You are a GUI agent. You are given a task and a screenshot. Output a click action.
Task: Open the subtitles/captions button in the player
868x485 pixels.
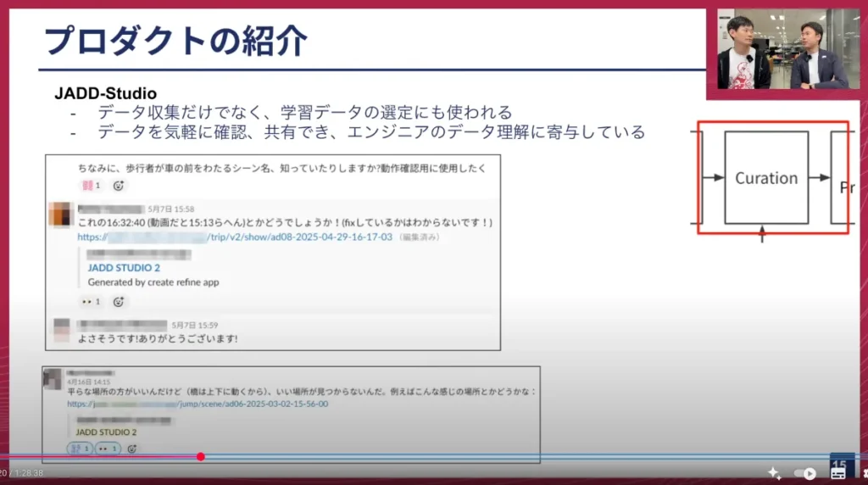(x=838, y=473)
